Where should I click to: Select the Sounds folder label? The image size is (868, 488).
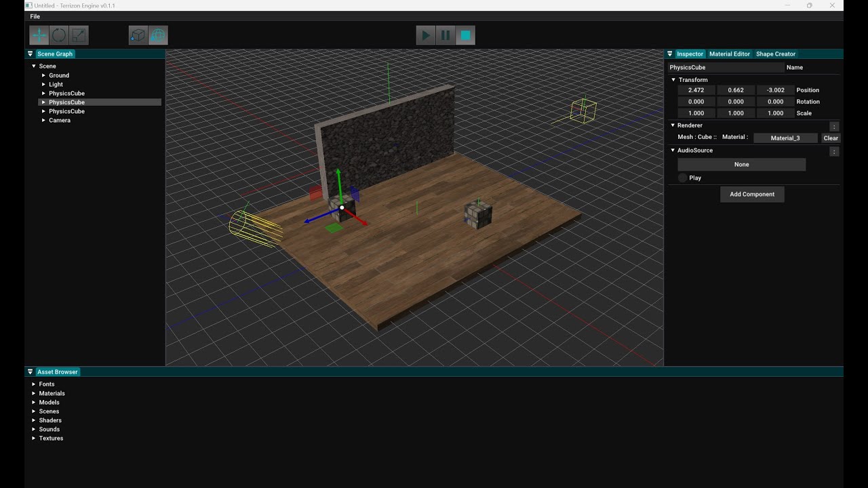[x=50, y=429]
